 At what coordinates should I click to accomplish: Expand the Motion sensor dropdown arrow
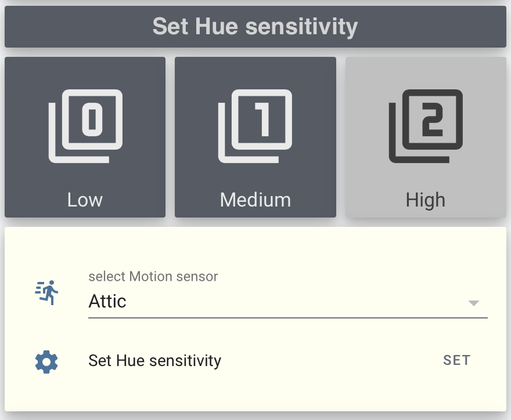473,303
